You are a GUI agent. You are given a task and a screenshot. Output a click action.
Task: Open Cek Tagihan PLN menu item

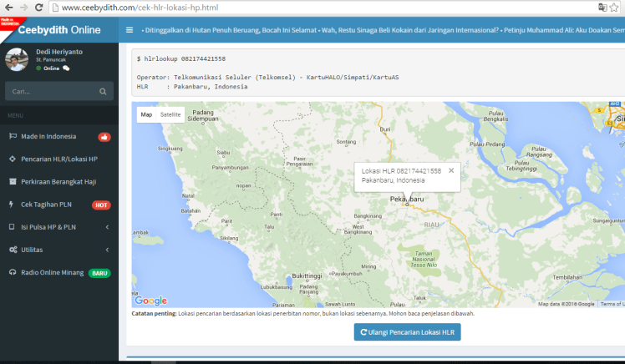pyautogui.click(x=50, y=205)
